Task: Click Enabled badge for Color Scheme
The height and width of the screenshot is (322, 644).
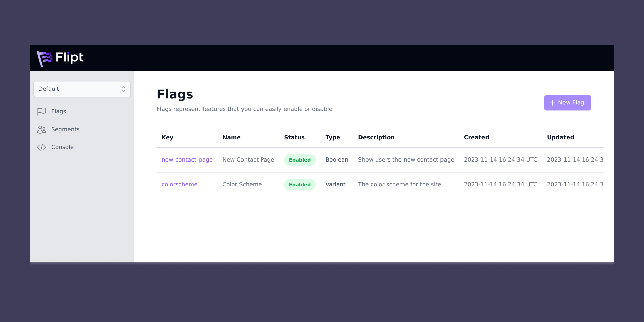Action: pos(300,184)
